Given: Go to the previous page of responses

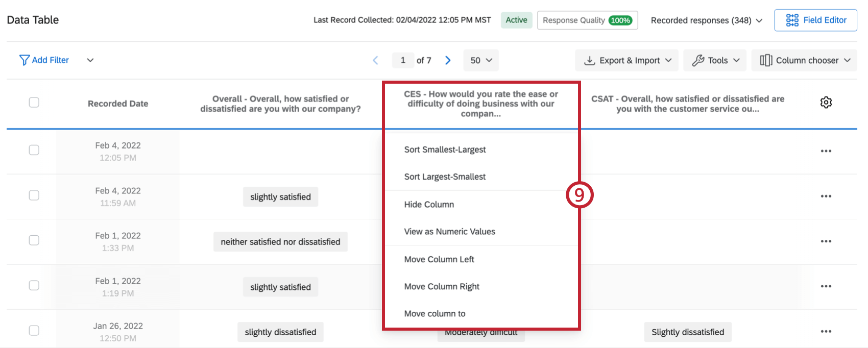Looking at the screenshot, I should tap(375, 60).
